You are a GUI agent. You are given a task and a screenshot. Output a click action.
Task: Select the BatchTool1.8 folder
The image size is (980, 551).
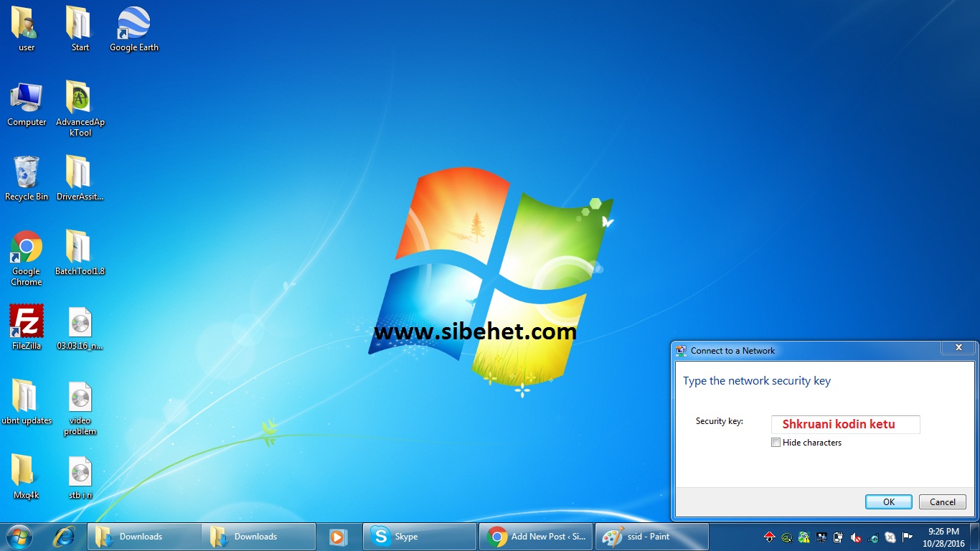pyautogui.click(x=80, y=253)
